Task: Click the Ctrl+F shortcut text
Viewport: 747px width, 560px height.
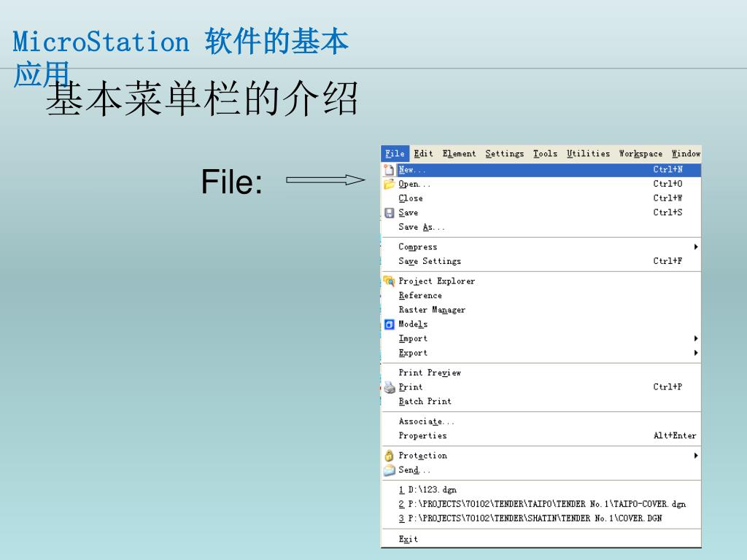Action: (x=667, y=261)
